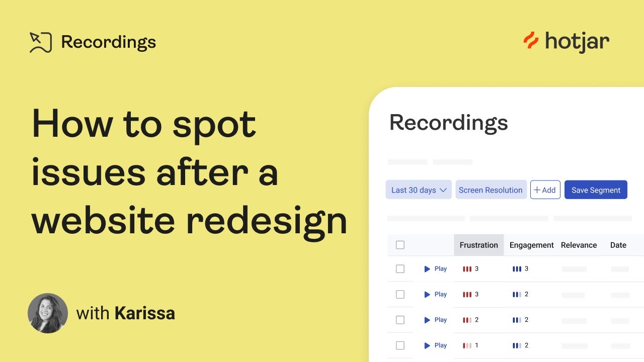
Task: Click the first row blue engagement bars
Action: click(x=517, y=269)
